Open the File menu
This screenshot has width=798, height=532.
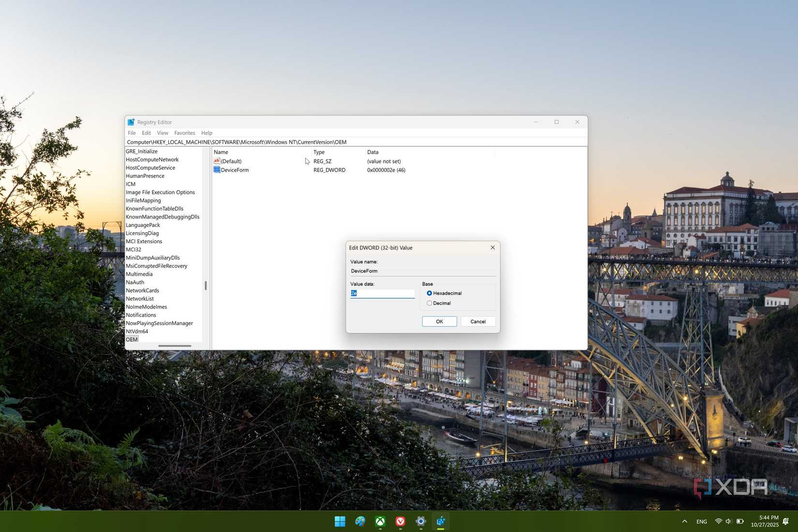132,133
